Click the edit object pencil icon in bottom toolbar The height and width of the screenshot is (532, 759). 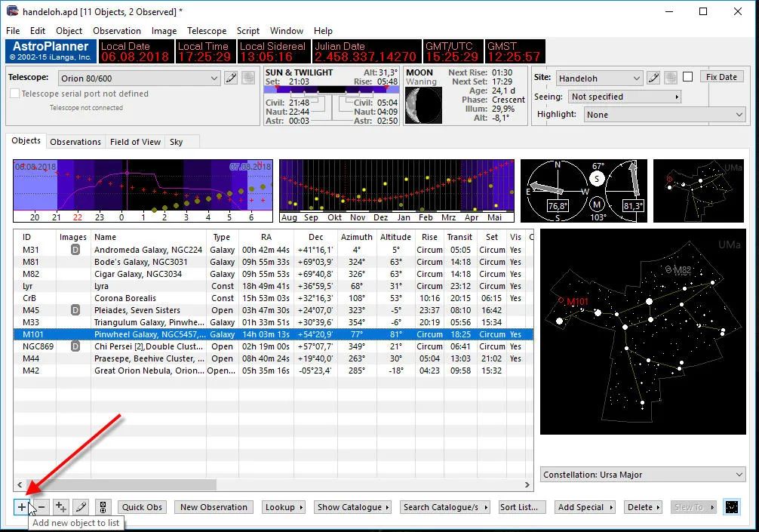click(81, 507)
